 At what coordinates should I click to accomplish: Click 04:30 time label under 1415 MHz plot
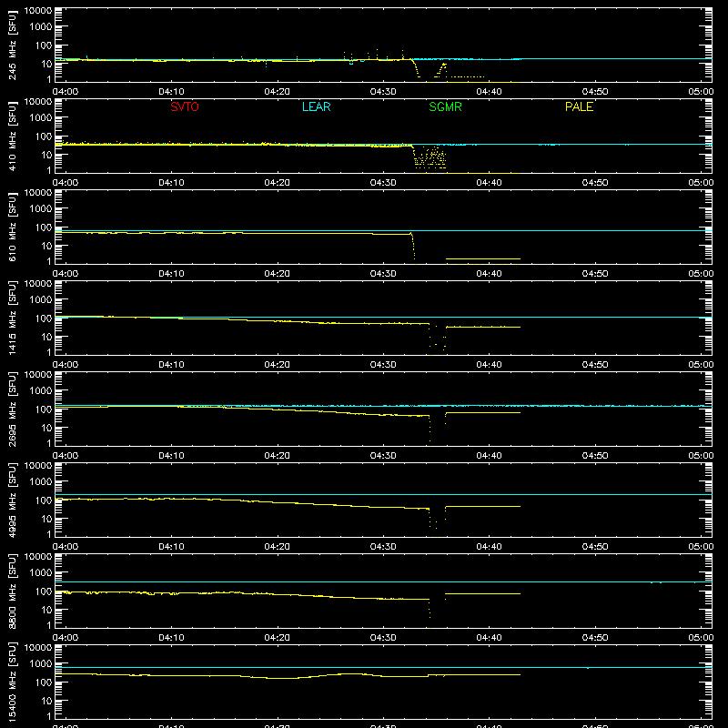(383, 365)
